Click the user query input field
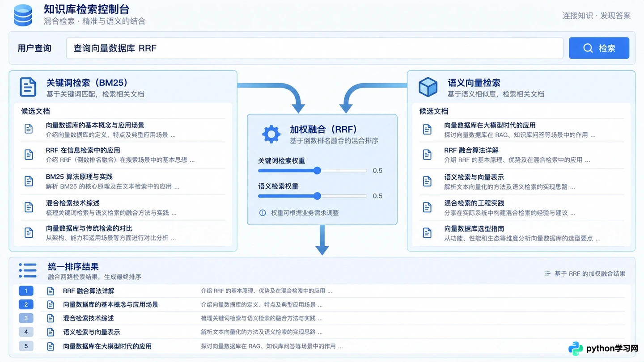Viewport: 644px width, 362px height. (x=314, y=48)
